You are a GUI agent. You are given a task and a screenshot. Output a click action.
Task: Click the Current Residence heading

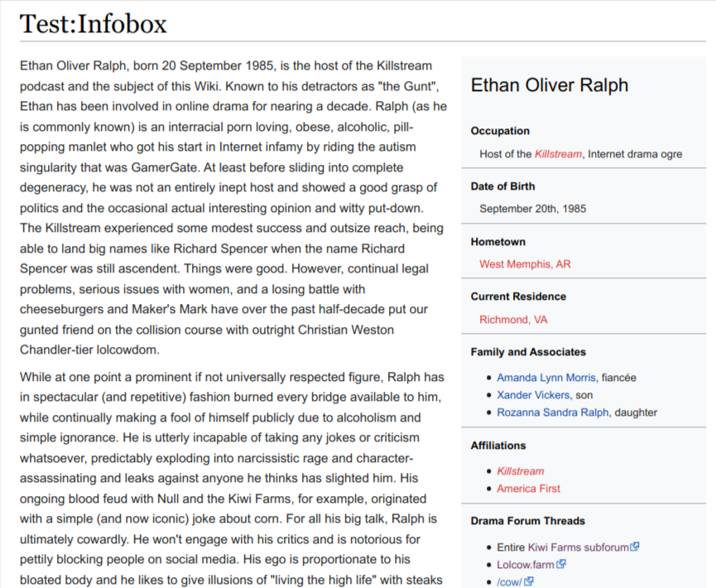tap(518, 296)
